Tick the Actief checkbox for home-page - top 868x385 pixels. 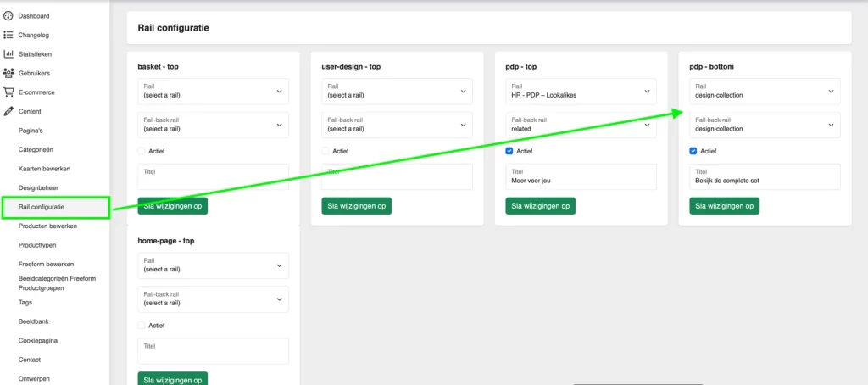click(x=142, y=325)
